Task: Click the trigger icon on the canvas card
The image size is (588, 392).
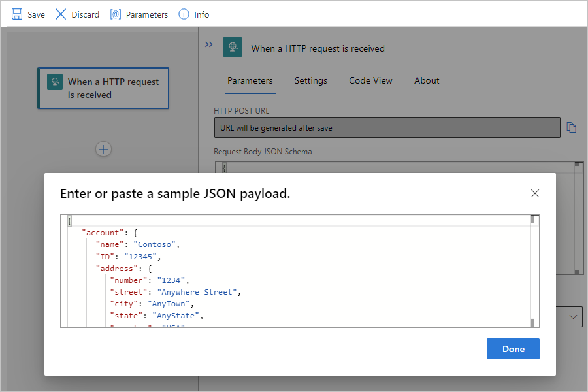Action: 55,82
